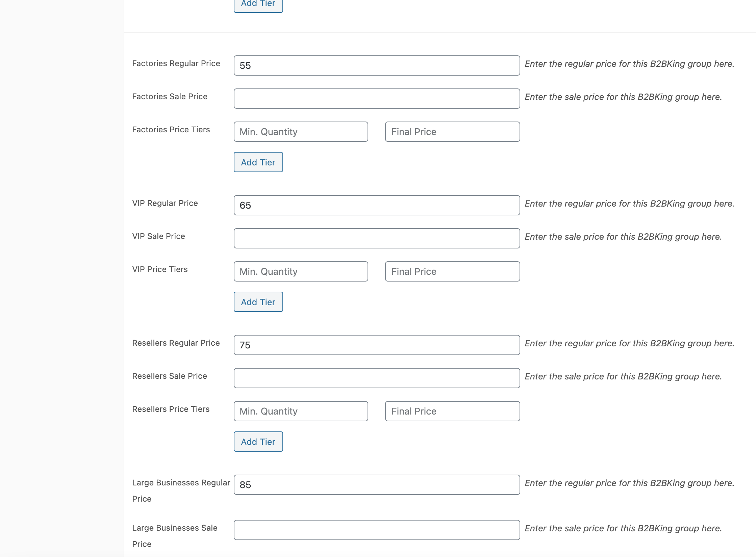Click Final Price in Resellers Price Tiers
This screenshot has height=557, width=756.
tap(452, 411)
